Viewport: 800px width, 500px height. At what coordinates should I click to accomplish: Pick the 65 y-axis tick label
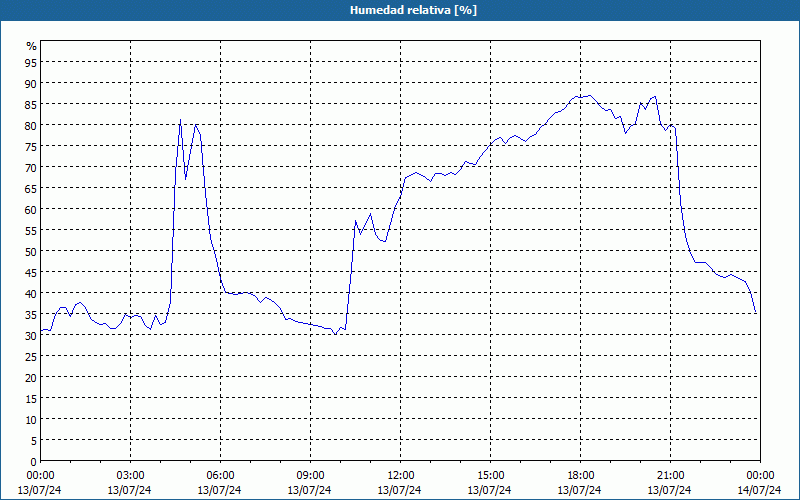(x=31, y=188)
